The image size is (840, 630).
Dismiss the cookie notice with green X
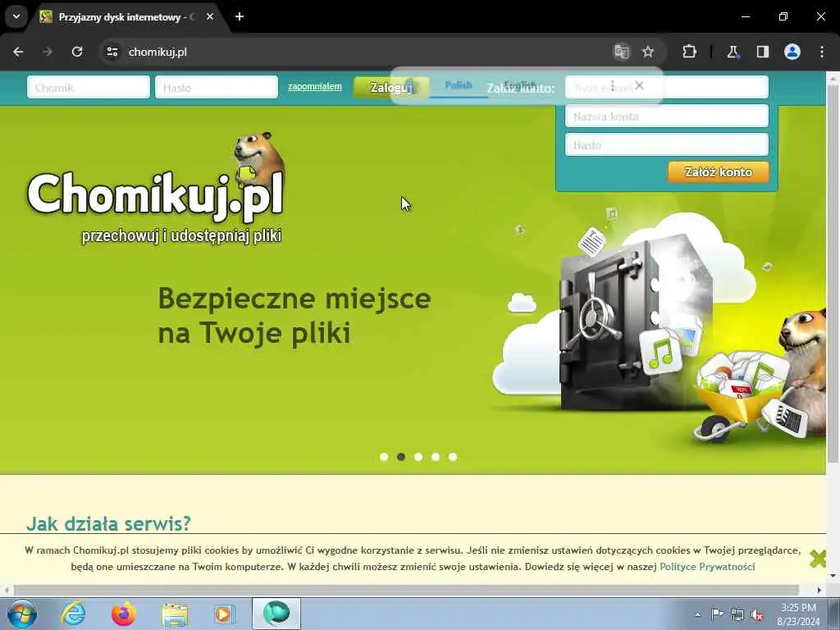pyautogui.click(x=818, y=559)
